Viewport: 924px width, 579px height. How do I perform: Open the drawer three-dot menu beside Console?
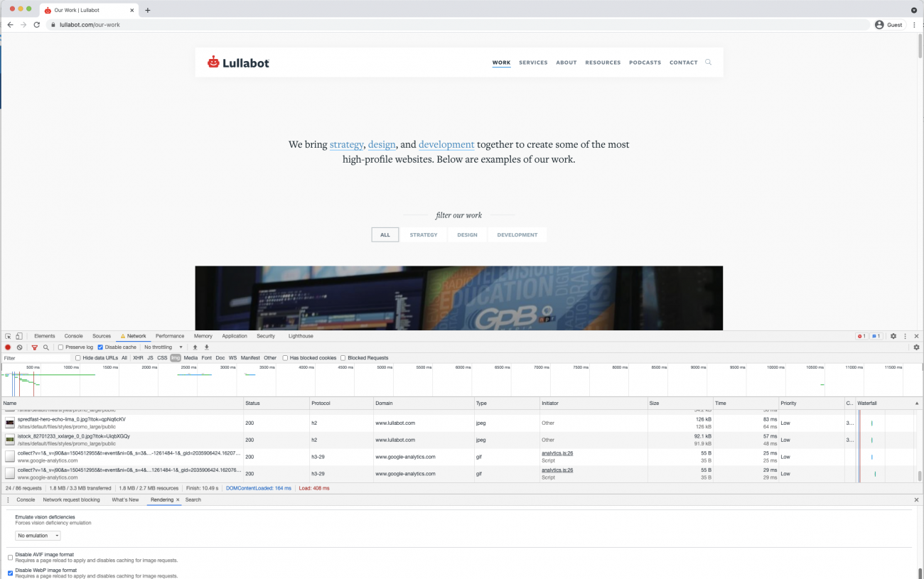pos(8,500)
